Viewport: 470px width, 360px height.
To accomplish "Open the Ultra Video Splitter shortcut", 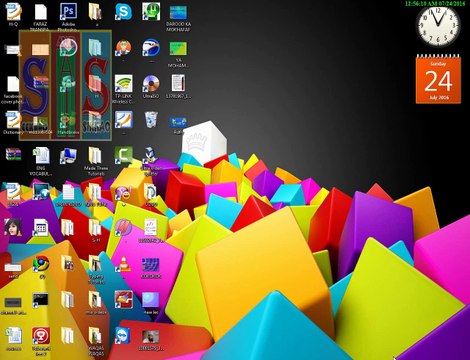I will pos(151,155).
